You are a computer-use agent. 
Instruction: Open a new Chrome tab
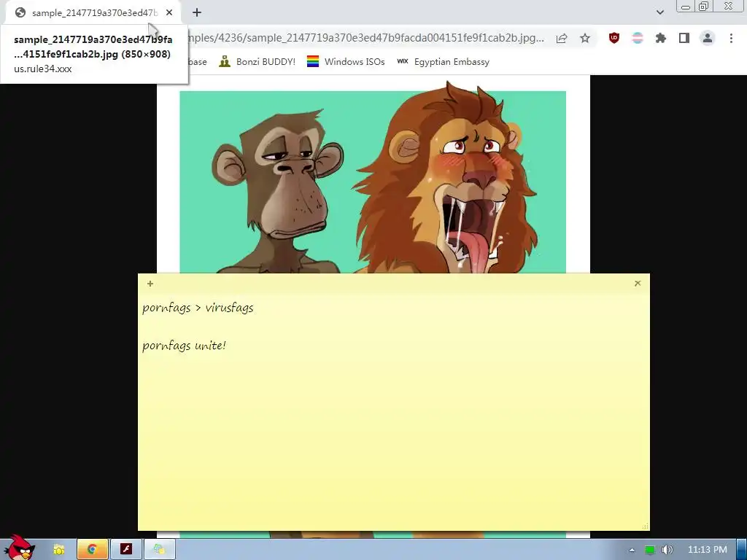tap(197, 13)
